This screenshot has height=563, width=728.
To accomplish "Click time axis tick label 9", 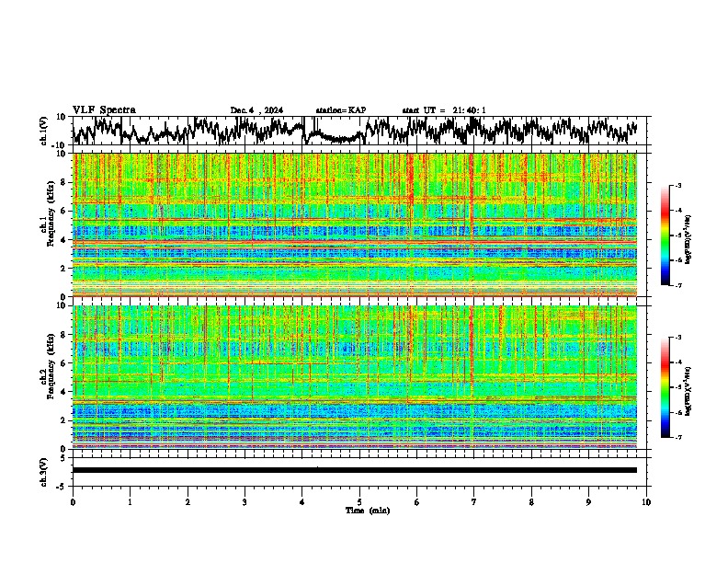I will tap(588, 502).
